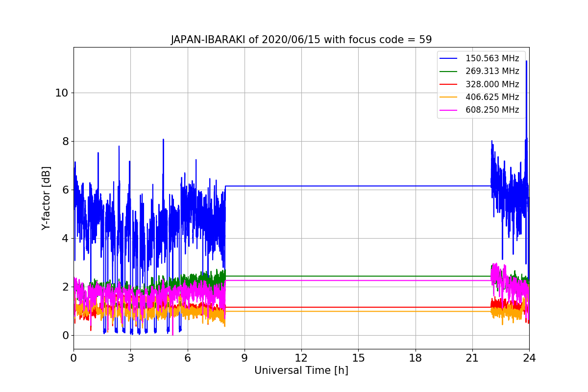This screenshot has height=392, width=588.
Task: Click x-axis tick label 24
Action: tap(529, 358)
